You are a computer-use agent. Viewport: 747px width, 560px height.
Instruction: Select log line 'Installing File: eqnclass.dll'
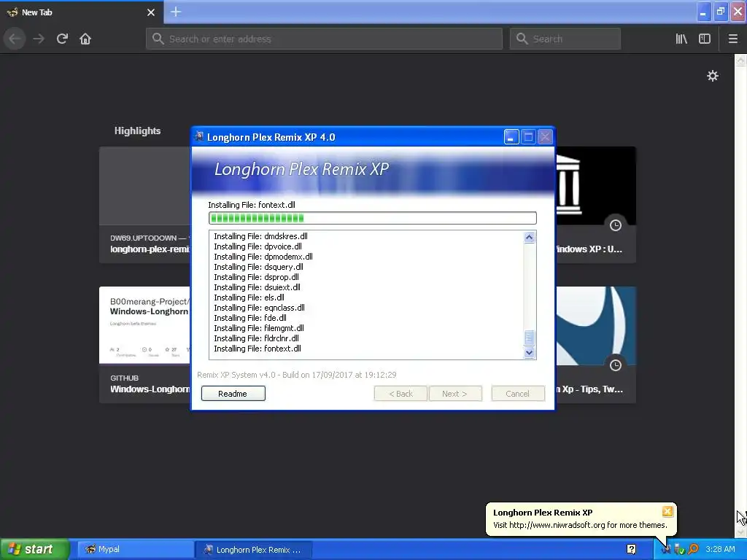coord(259,308)
